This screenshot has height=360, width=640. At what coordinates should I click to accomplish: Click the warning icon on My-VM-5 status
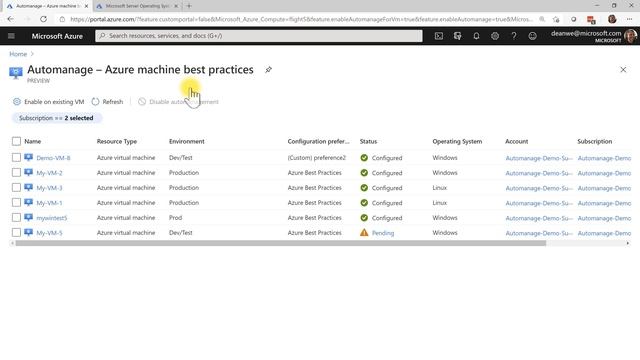pos(364,233)
